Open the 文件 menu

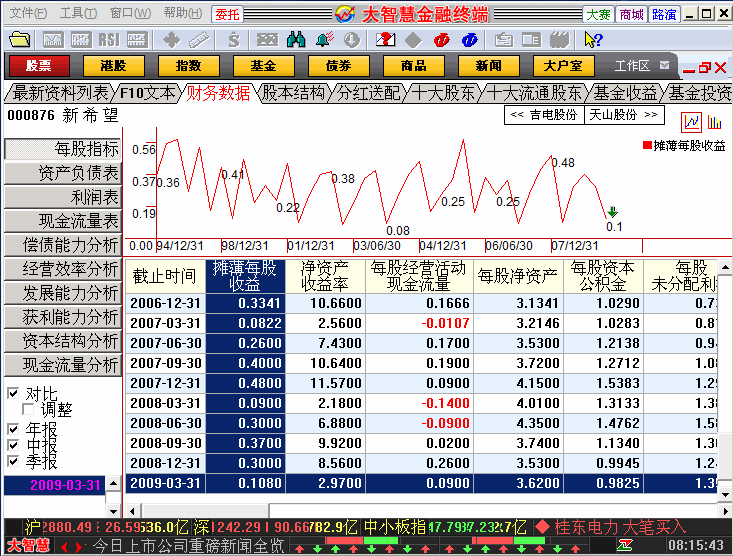coord(28,13)
